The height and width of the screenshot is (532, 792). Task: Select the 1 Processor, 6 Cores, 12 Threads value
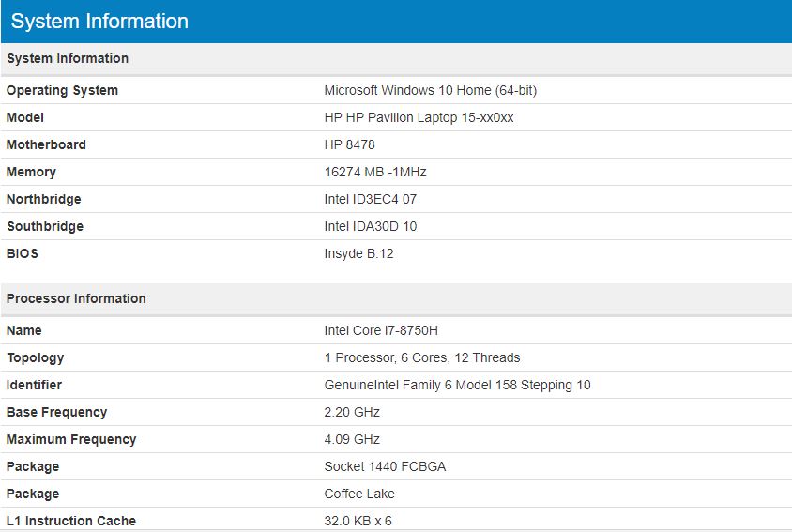(421, 358)
